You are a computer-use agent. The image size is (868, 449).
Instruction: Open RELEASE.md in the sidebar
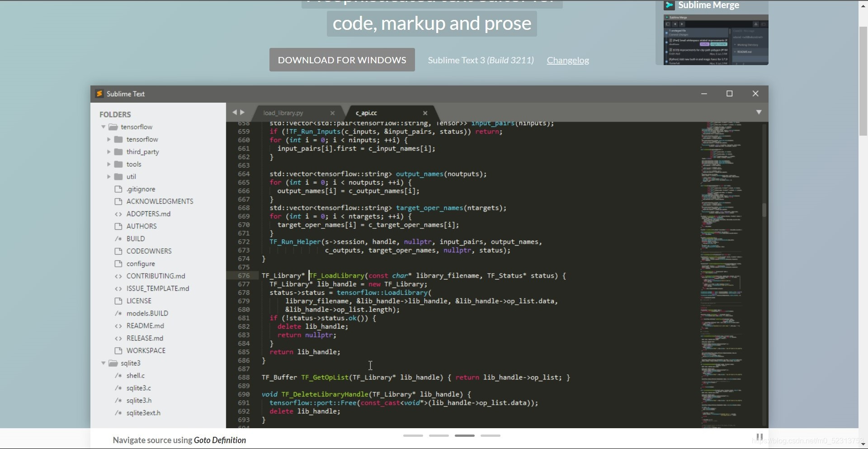(145, 338)
